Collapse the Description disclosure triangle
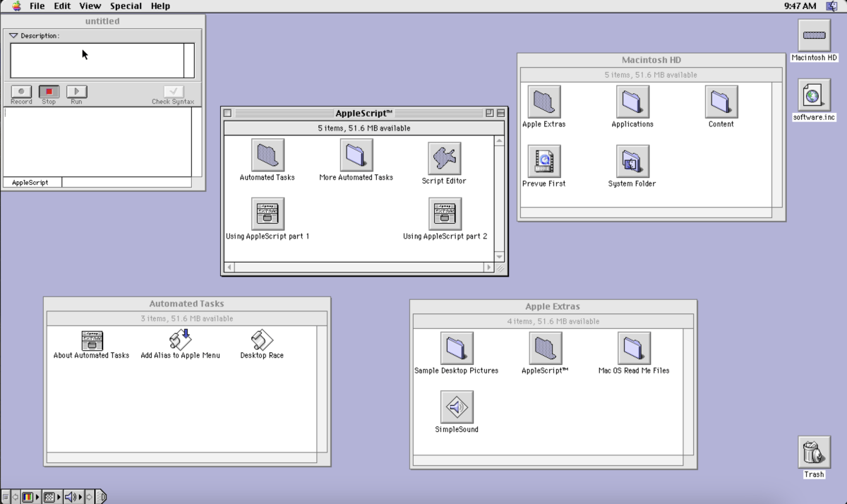The width and height of the screenshot is (847, 504). [x=13, y=35]
